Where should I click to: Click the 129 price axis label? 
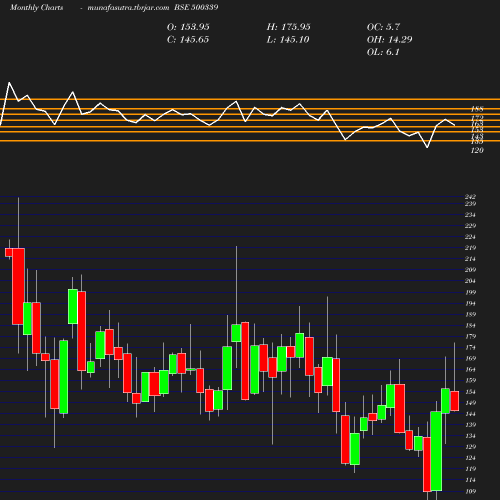tap(470, 447)
